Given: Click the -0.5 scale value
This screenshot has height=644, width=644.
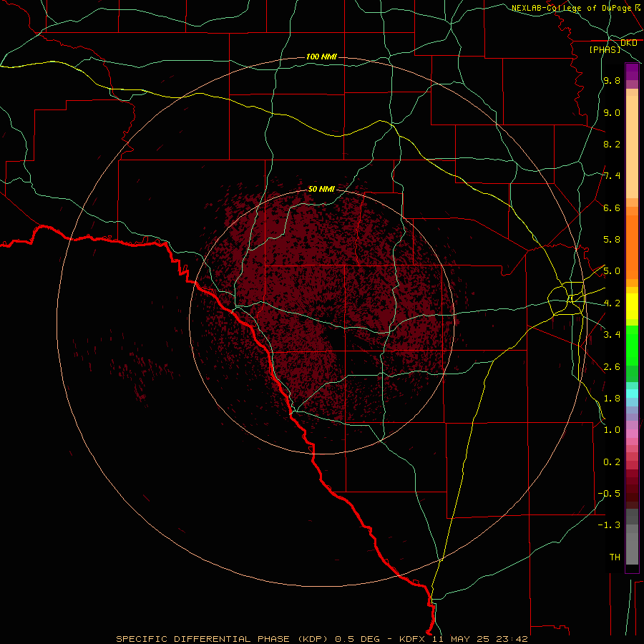Looking at the screenshot, I should (609, 494).
